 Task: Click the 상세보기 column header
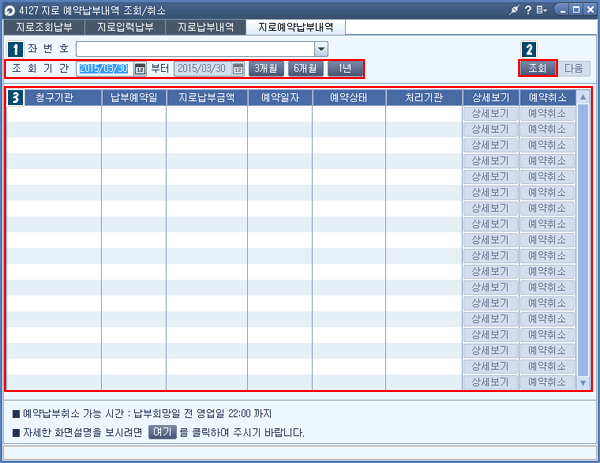click(491, 98)
